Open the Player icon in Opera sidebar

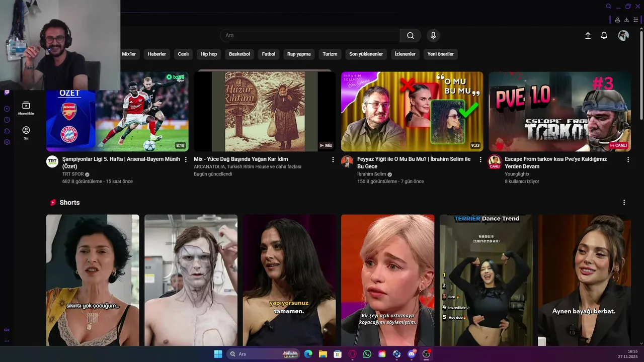(x=7, y=109)
